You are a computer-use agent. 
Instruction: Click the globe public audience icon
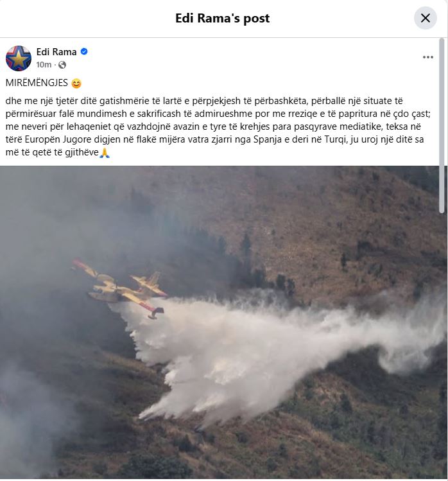(x=62, y=65)
